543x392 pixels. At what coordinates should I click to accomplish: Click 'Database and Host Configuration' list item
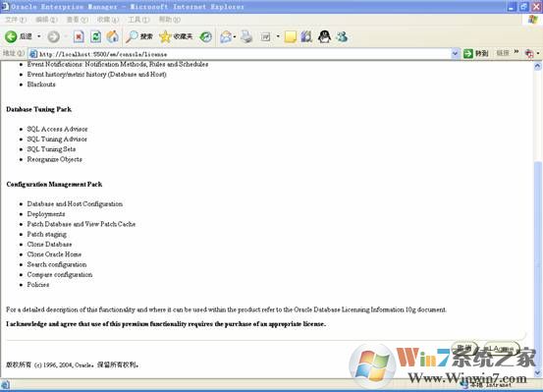(x=75, y=203)
